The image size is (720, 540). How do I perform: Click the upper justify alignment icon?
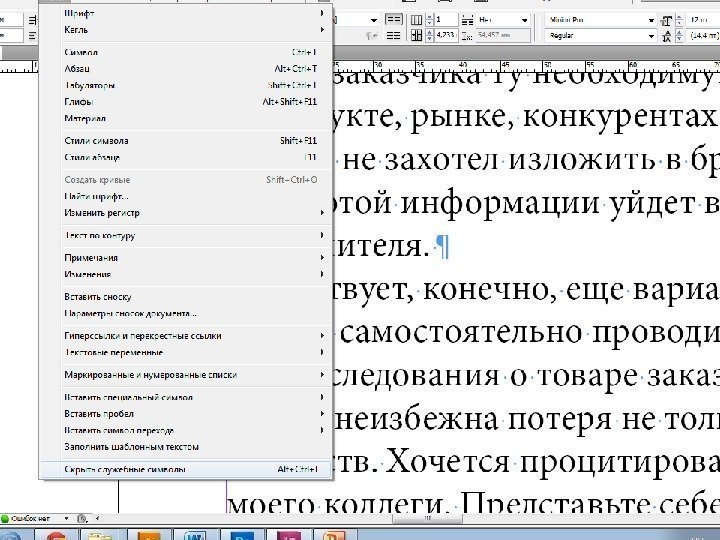[x=394, y=19]
